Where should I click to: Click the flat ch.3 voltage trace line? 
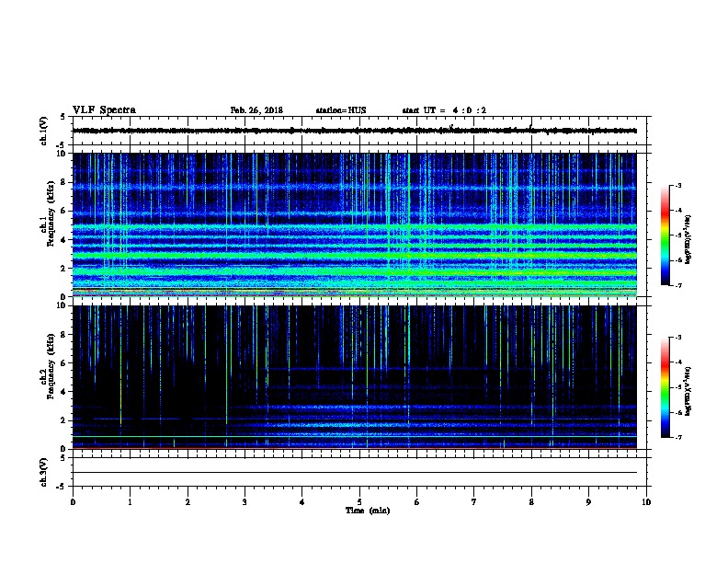354,473
